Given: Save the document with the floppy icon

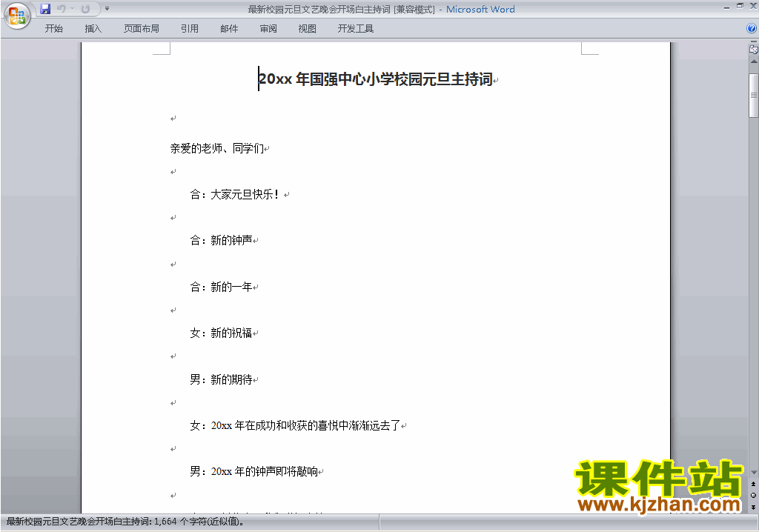Looking at the screenshot, I should coord(45,9).
